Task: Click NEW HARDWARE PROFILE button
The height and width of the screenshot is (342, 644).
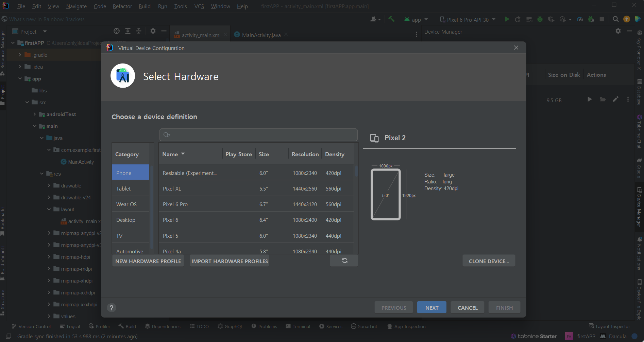Action: 148,261
